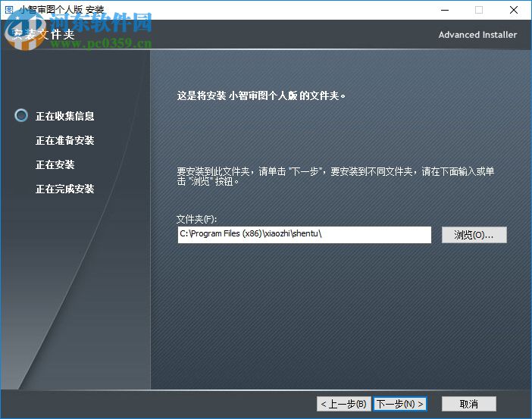Click the step indicator circle by 正在收集信息

21,115
